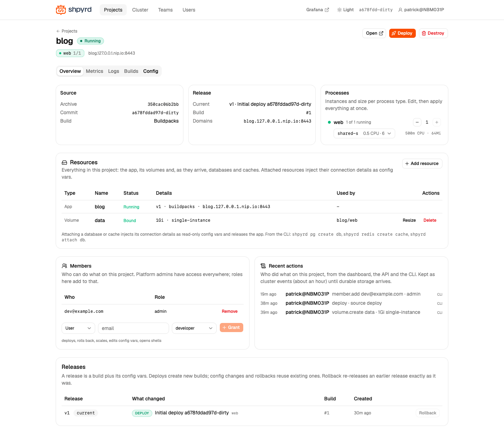
Task: Click the blog.127.0.0.1.nip.io:8443 URL under title
Action: click(112, 53)
